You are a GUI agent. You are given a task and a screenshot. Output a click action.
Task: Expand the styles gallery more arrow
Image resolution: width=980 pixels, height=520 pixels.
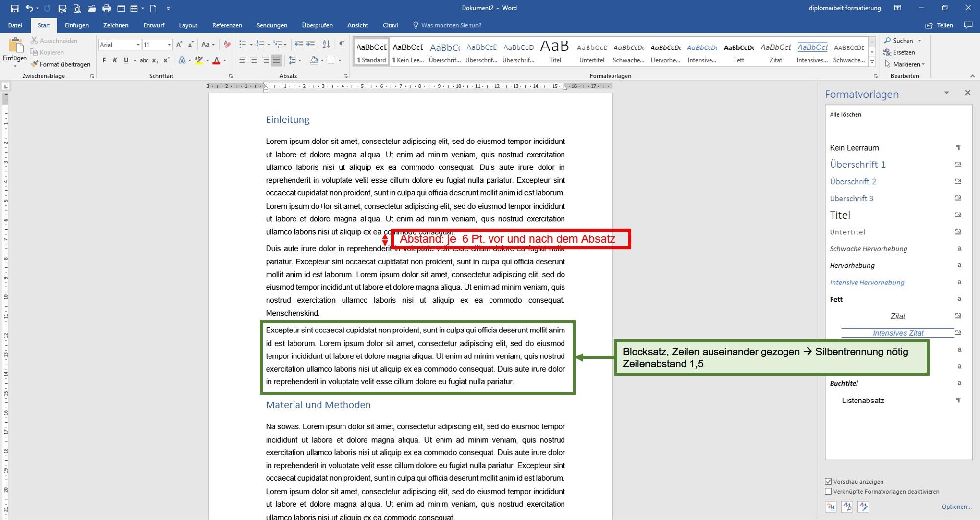click(x=872, y=62)
